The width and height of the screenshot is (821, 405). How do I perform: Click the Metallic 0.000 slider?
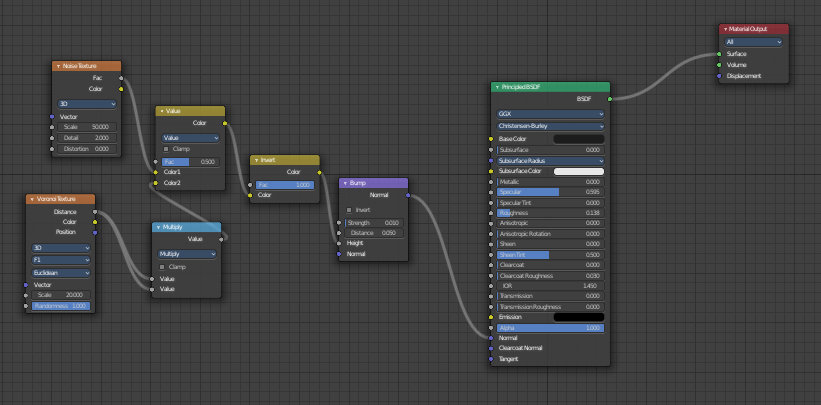coord(550,182)
